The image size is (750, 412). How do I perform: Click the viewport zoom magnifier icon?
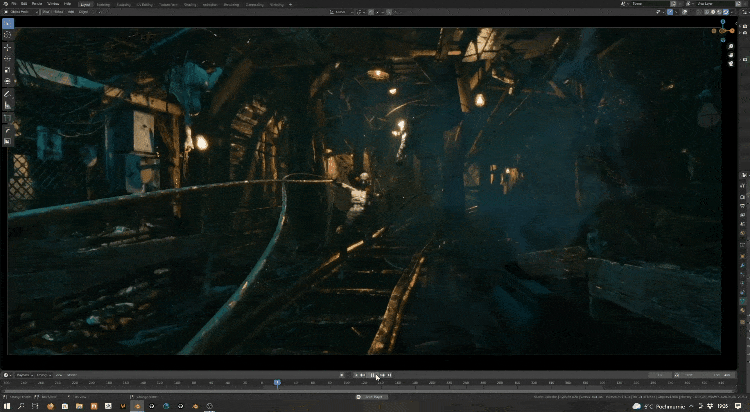pyautogui.click(x=730, y=46)
